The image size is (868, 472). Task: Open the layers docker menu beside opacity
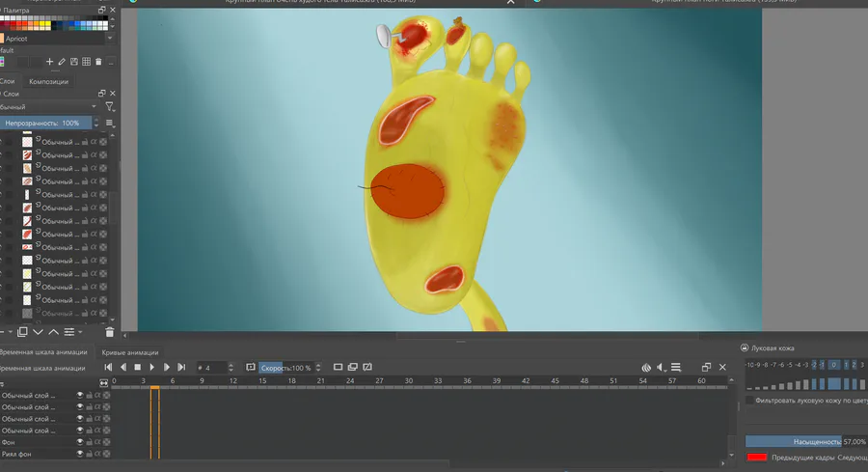110,123
